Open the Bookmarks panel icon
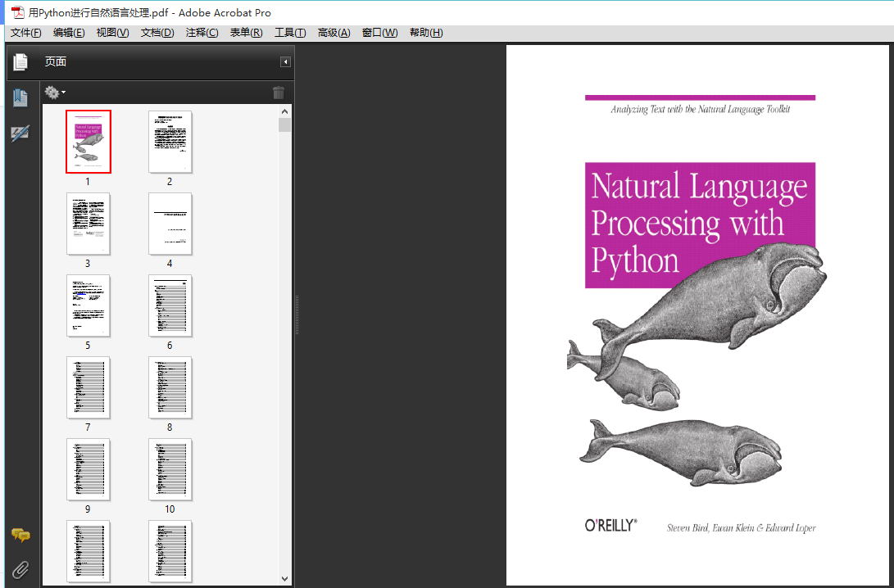894x588 pixels. click(20, 98)
